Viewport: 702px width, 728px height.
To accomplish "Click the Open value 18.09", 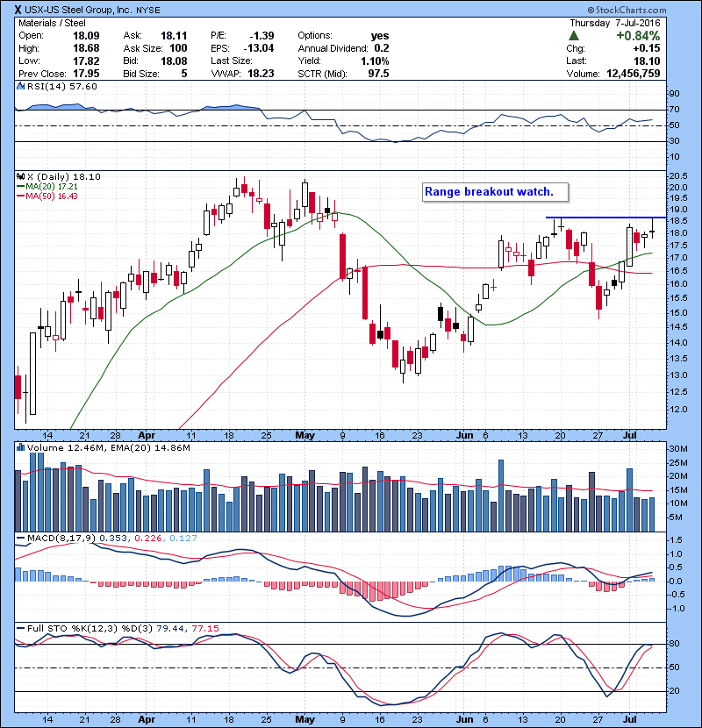I will point(86,36).
